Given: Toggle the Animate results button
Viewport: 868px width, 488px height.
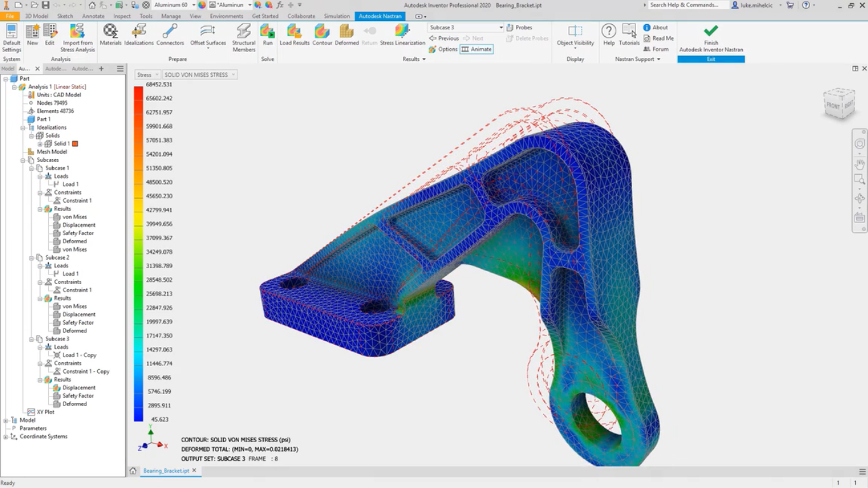Looking at the screenshot, I should coord(477,49).
